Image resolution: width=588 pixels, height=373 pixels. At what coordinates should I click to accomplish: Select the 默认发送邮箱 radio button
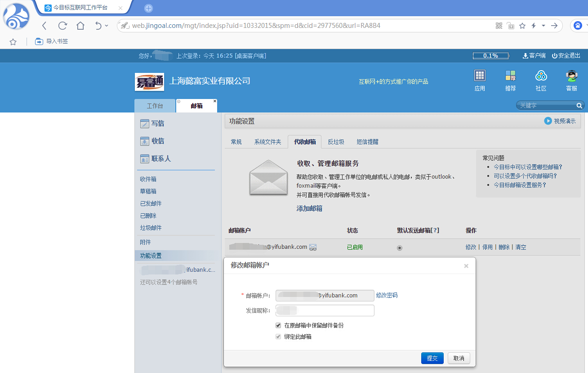click(x=399, y=247)
